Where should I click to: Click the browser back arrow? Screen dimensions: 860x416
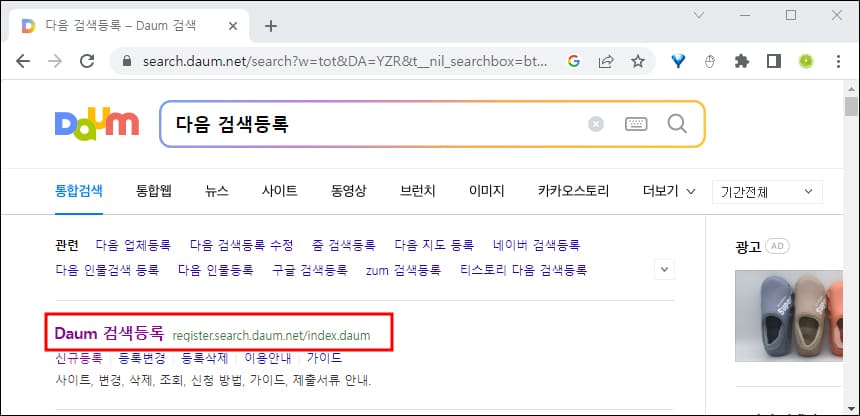pyautogui.click(x=22, y=61)
